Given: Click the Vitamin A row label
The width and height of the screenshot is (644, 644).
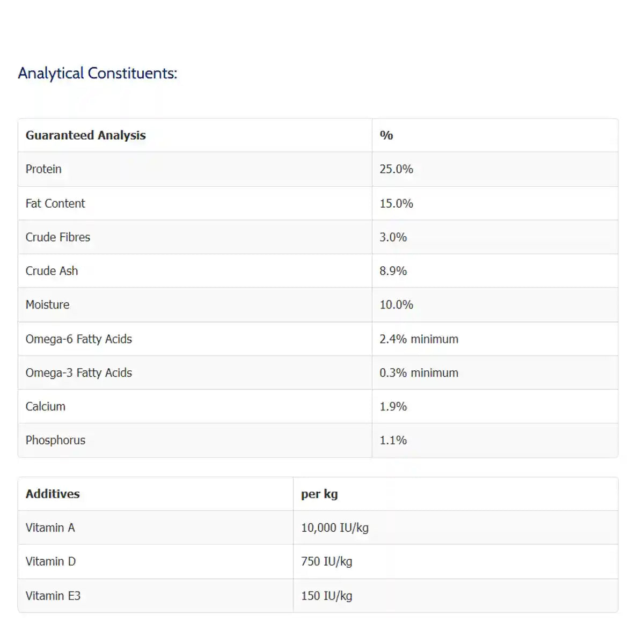Looking at the screenshot, I should (x=50, y=528).
